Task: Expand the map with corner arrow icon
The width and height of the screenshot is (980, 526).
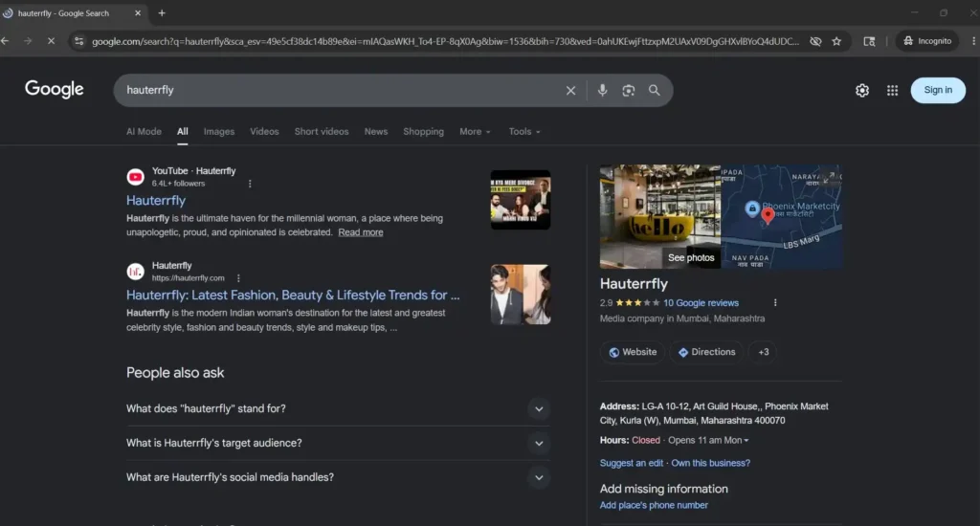Action: coord(829,178)
